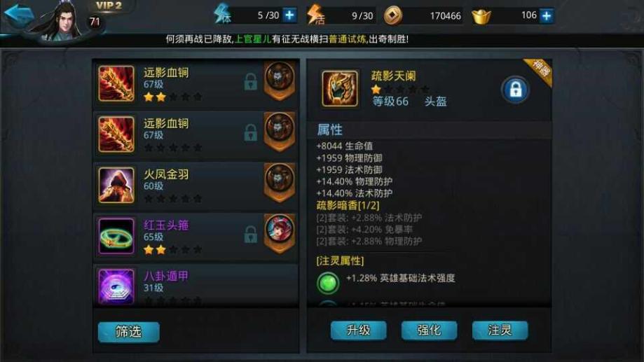The width and height of the screenshot is (644, 362).
Task: Toggle the lock on first 远影血铜
Action: (251, 82)
